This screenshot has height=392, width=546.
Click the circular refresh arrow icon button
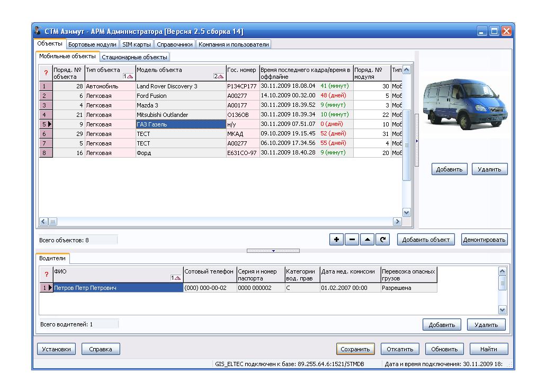click(382, 240)
